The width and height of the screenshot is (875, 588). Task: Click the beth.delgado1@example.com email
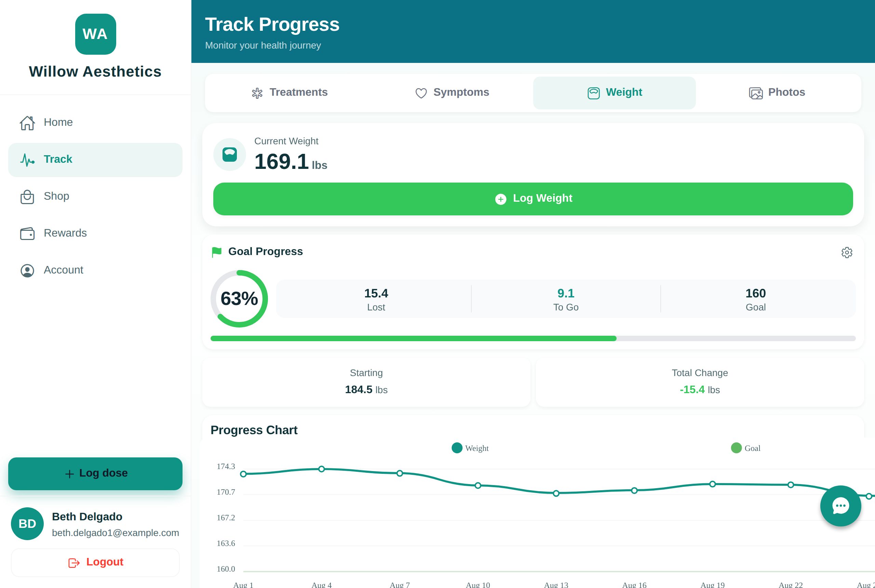click(x=116, y=533)
